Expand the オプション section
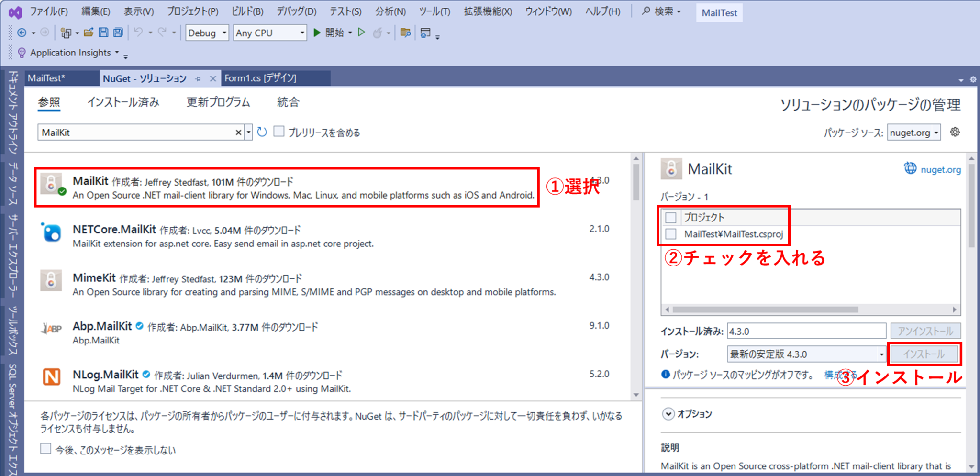The width and height of the screenshot is (980, 476). (668, 414)
